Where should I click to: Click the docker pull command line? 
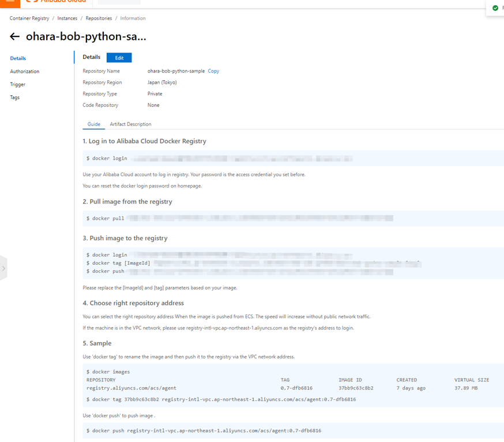[x=240, y=219]
